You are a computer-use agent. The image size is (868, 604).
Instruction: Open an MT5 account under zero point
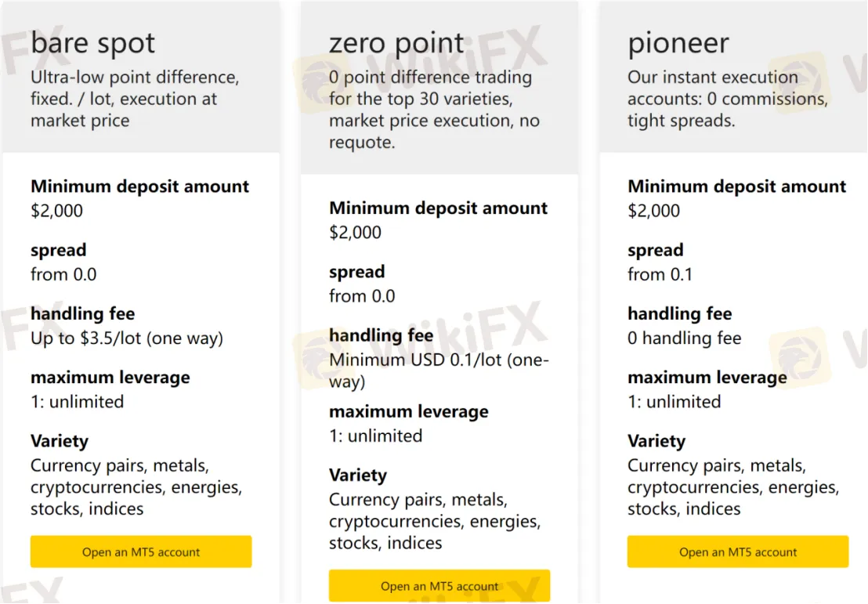[x=439, y=585]
